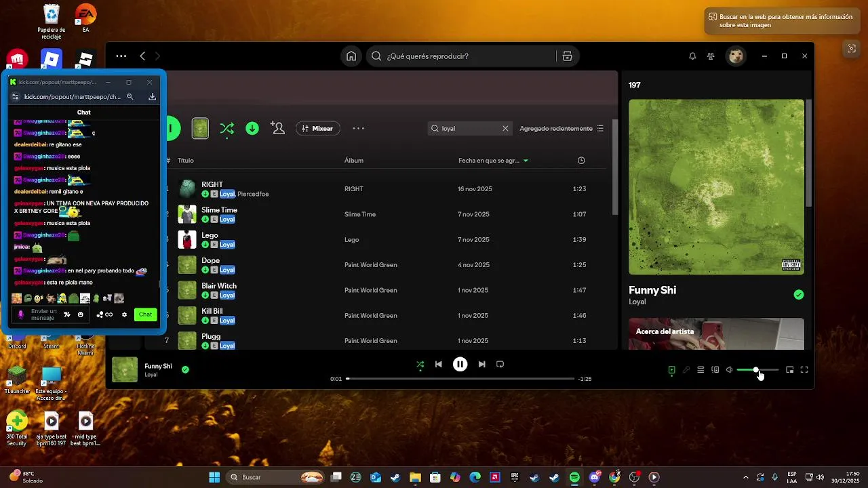Screen dimensions: 868x488
Task: Adjust the Spotify volume slider
Action: (757, 370)
